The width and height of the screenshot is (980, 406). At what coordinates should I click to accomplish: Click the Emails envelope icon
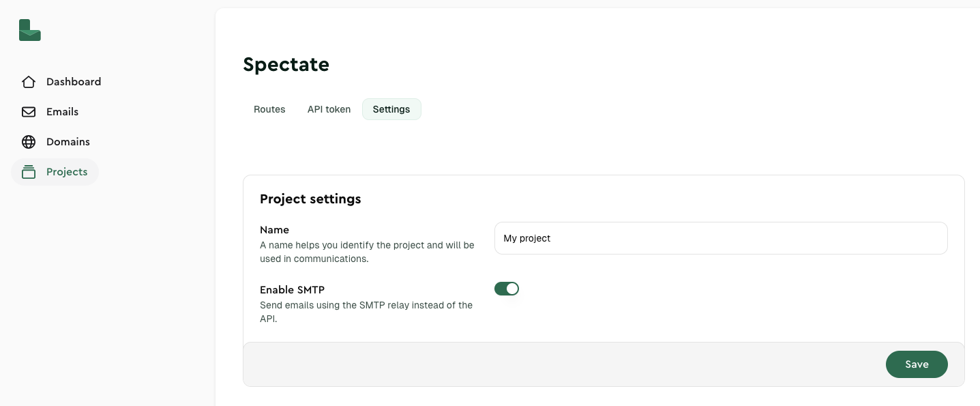[29, 112]
